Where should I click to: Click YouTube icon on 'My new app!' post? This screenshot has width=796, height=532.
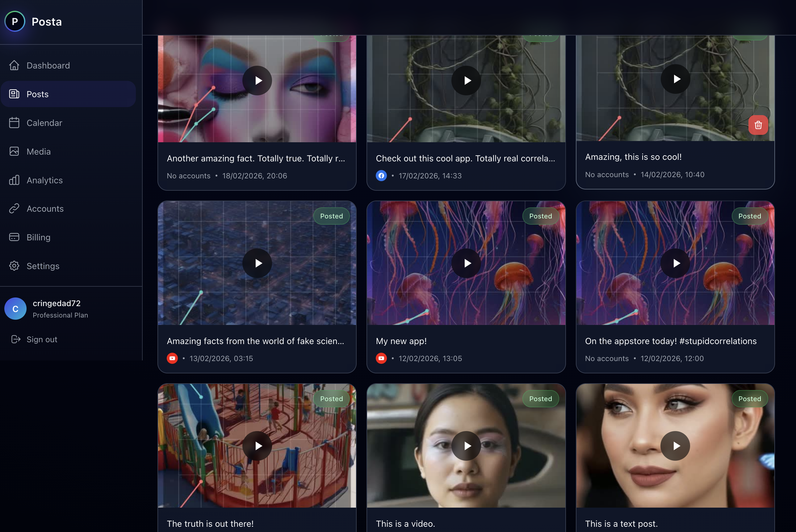point(381,358)
